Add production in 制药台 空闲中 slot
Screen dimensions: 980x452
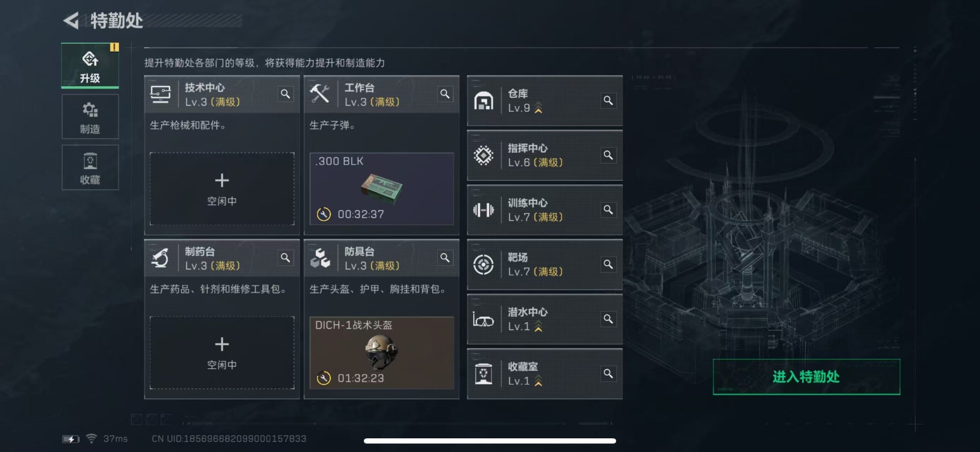(222, 353)
